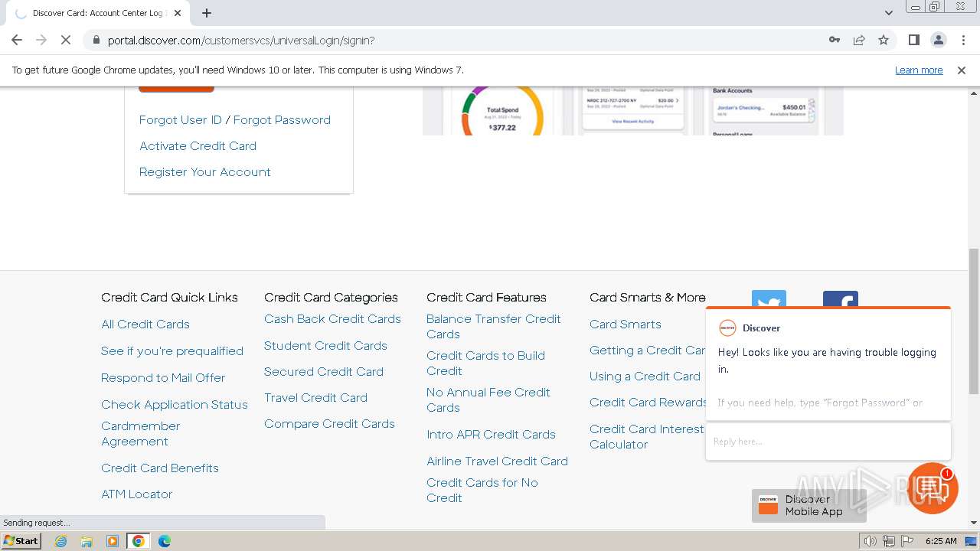The width and height of the screenshot is (980, 551).
Task: Open Credit Card Interest Calculator link
Action: (x=647, y=437)
